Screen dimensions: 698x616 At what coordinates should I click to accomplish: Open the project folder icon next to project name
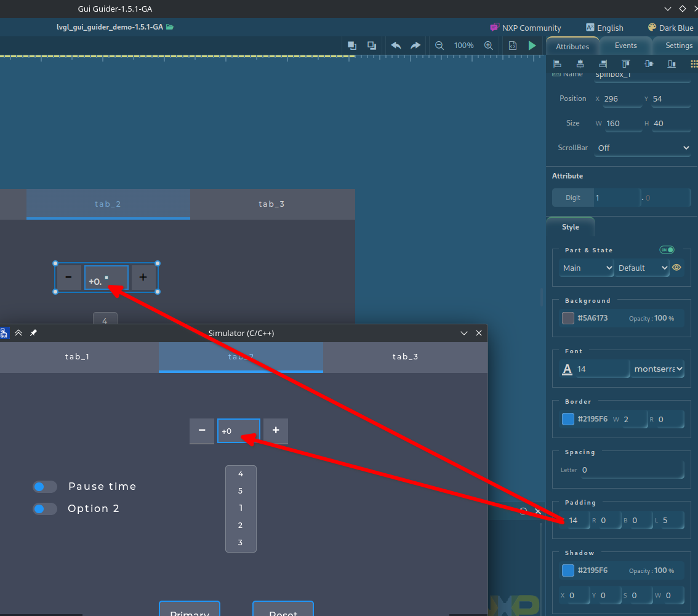click(170, 27)
